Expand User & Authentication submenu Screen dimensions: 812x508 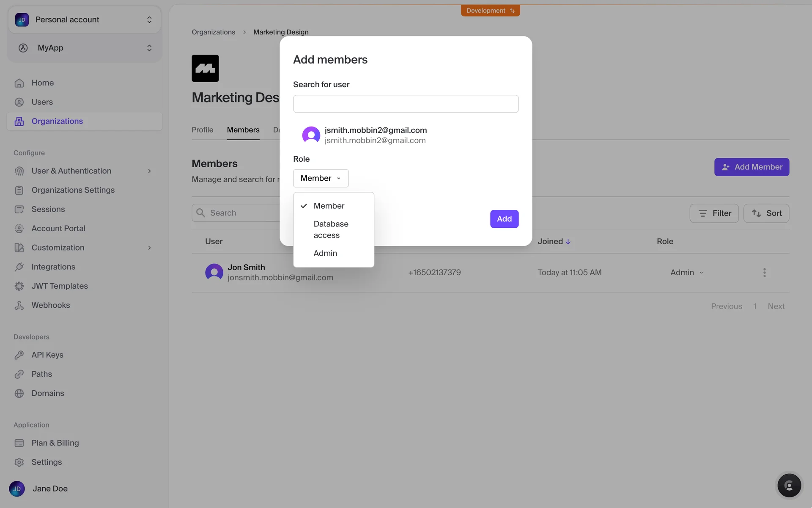click(149, 171)
